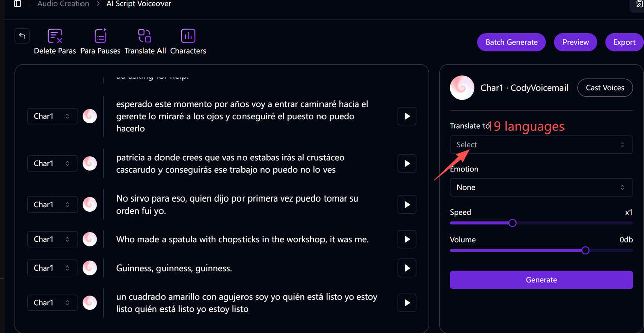Open Char1 selector for the Guinness paragraph
Image resolution: width=644 pixels, height=333 pixels.
(52, 268)
